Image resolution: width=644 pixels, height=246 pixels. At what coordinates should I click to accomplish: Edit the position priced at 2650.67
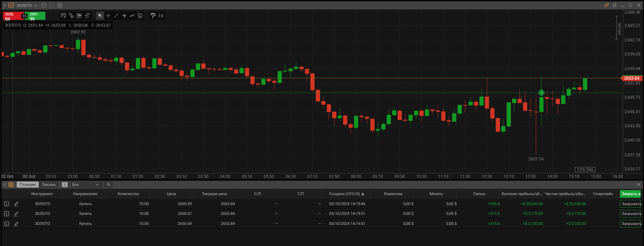(16, 214)
